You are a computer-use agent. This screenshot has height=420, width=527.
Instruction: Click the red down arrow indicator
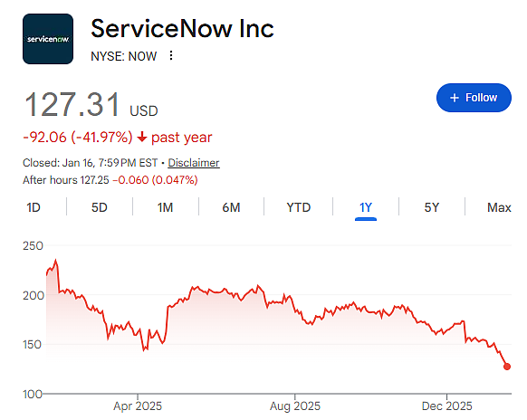click(142, 137)
